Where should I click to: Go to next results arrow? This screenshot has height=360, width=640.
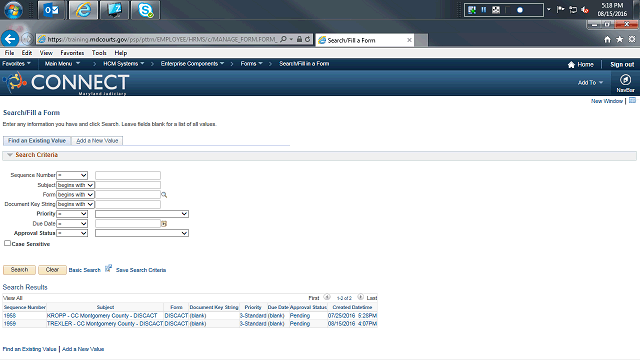coord(360,297)
